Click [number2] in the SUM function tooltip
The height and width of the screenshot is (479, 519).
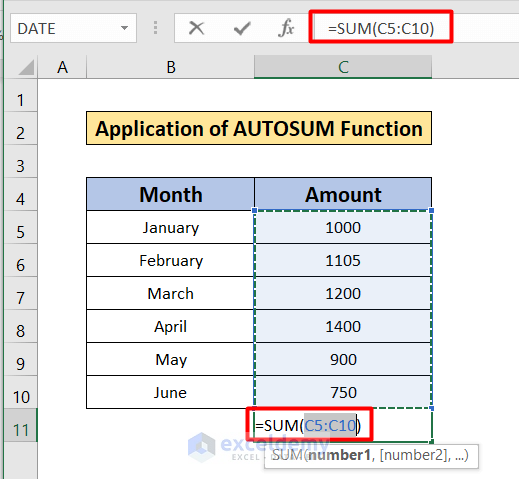click(413, 455)
